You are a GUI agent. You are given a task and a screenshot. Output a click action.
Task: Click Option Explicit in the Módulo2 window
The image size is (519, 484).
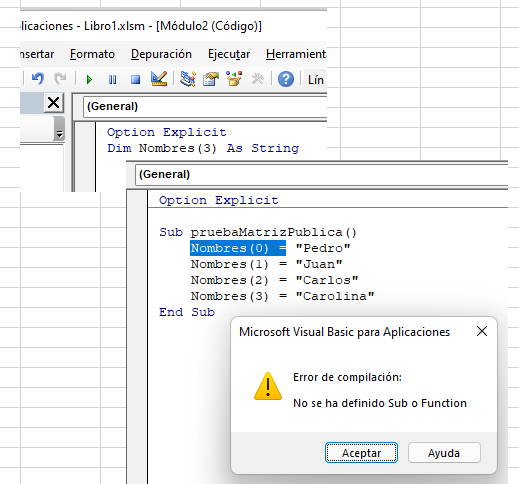point(167,132)
